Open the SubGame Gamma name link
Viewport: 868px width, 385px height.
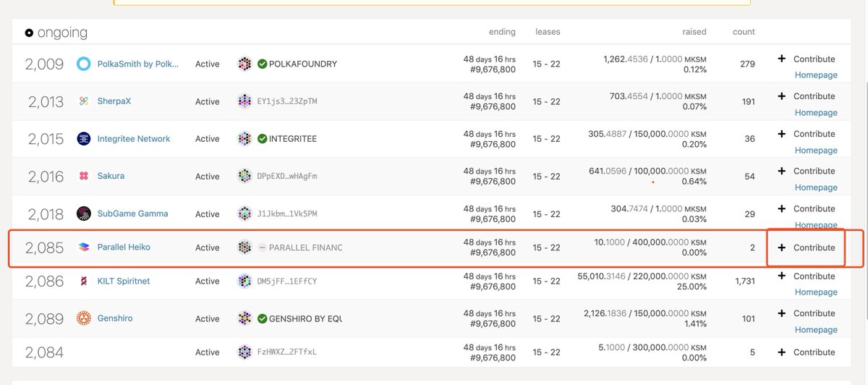[132, 213]
